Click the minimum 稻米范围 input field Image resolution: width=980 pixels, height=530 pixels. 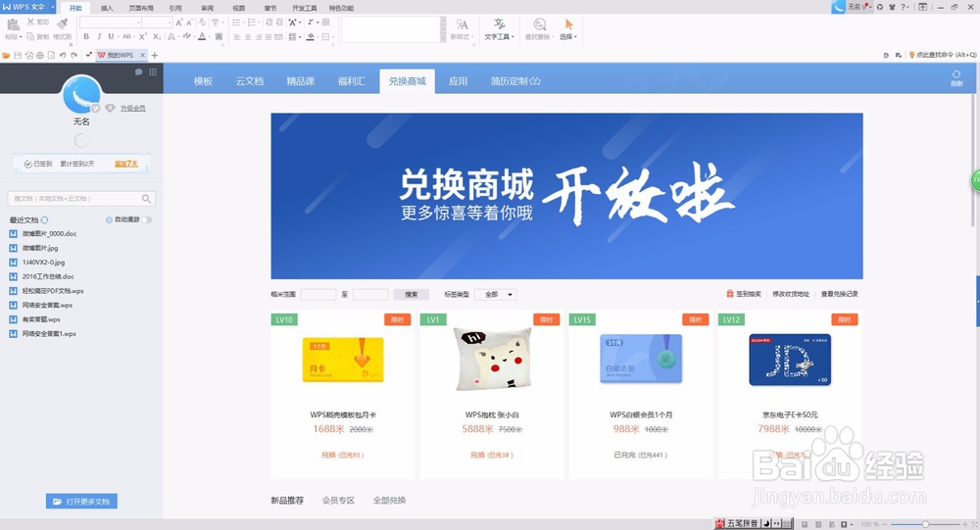318,294
